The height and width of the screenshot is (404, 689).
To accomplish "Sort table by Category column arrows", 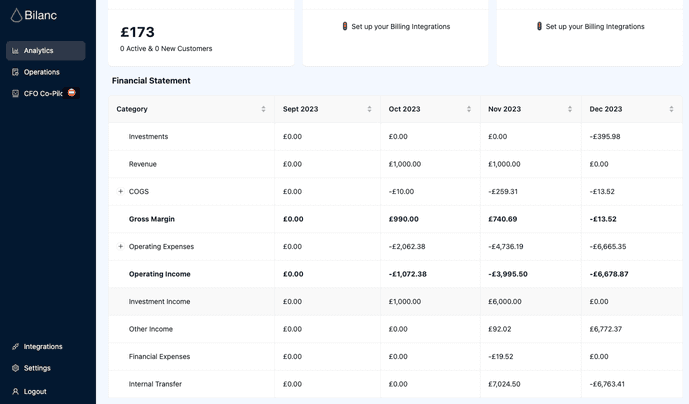I will (x=264, y=109).
